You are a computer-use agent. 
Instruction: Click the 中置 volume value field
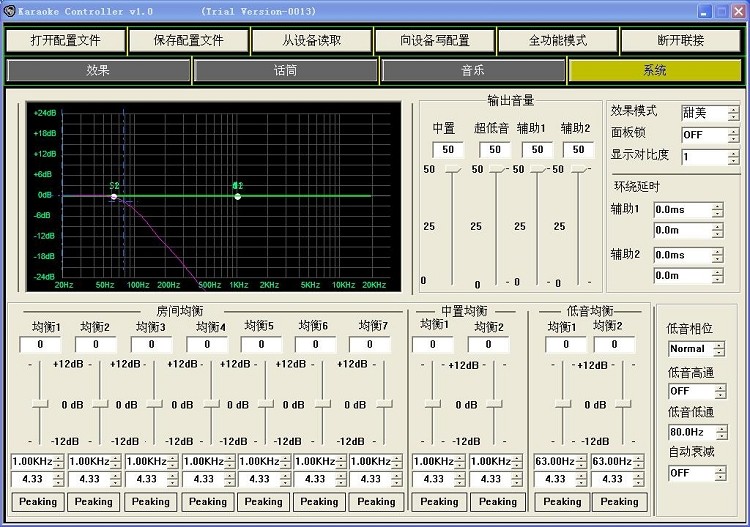(x=448, y=150)
